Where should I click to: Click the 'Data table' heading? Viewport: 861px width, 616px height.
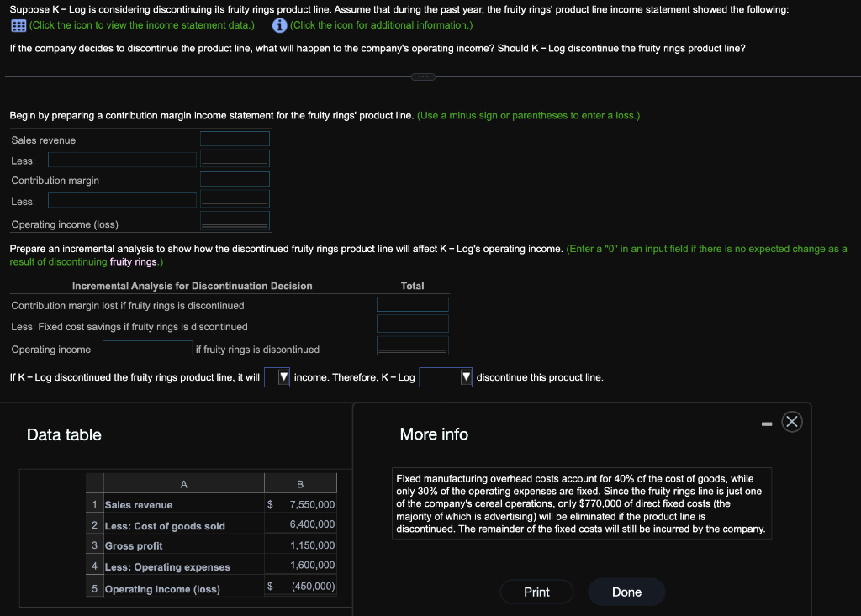pos(64,434)
